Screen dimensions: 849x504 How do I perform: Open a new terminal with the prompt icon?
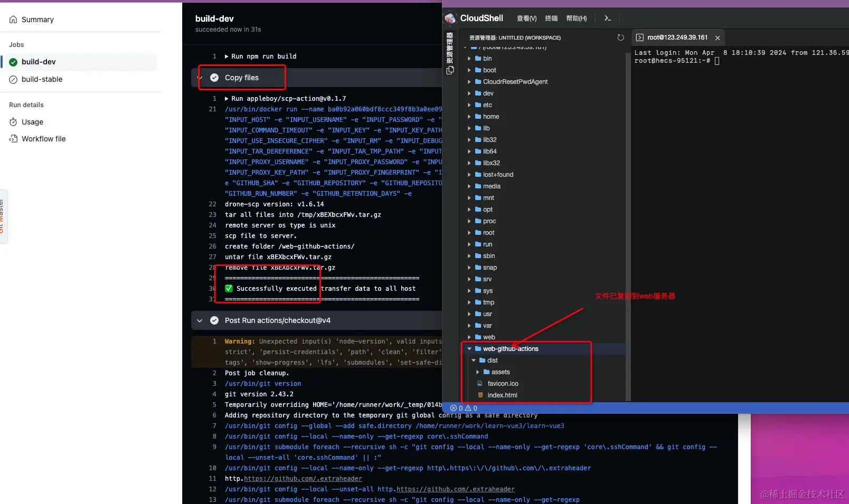click(x=608, y=18)
